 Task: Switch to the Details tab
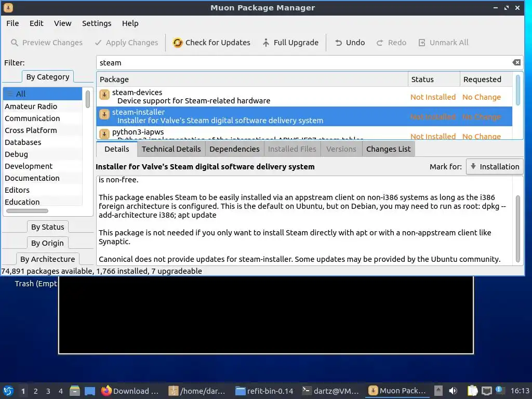[117, 149]
